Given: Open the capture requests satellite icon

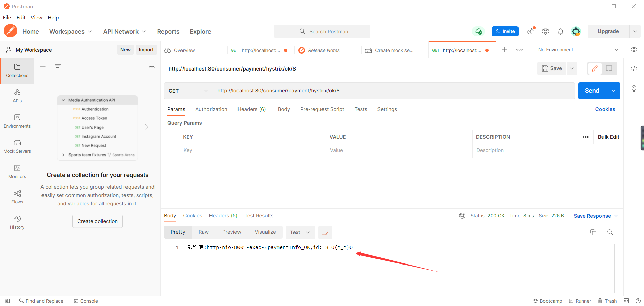Looking at the screenshot, I should point(531,31).
